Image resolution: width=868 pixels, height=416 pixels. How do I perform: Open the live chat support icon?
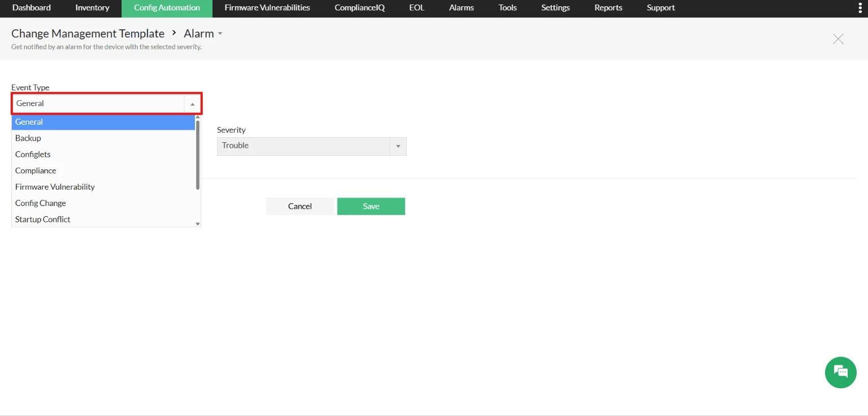(x=841, y=372)
